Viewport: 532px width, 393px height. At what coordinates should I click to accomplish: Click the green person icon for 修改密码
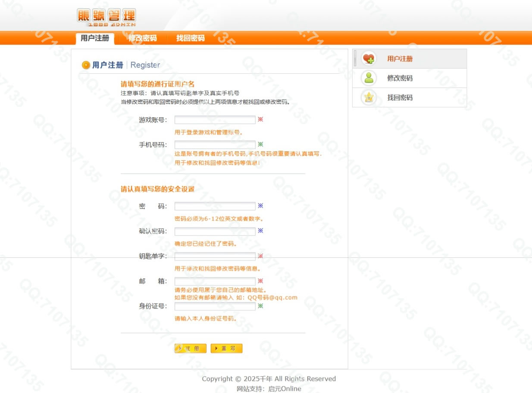[x=369, y=78]
